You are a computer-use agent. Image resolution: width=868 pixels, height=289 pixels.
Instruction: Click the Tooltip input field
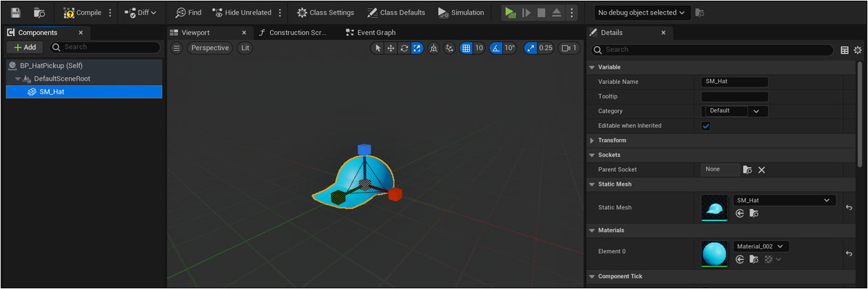tap(734, 96)
